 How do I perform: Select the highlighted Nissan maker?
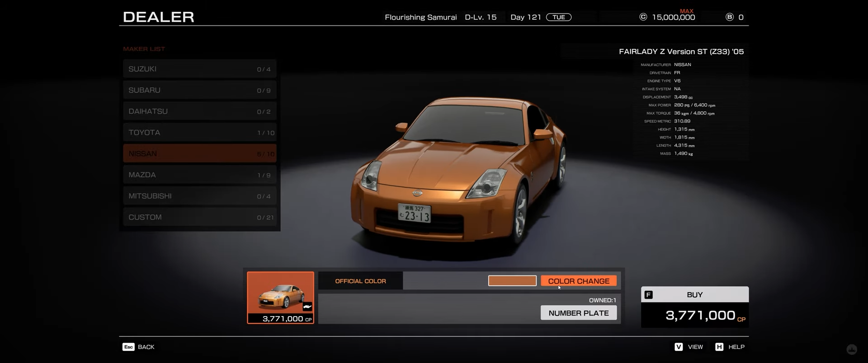coord(199,154)
